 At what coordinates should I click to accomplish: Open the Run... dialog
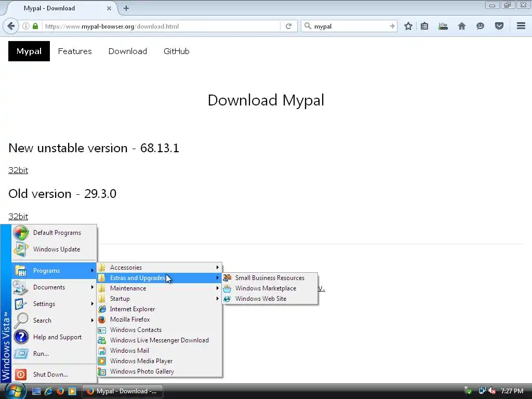pyautogui.click(x=54, y=353)
